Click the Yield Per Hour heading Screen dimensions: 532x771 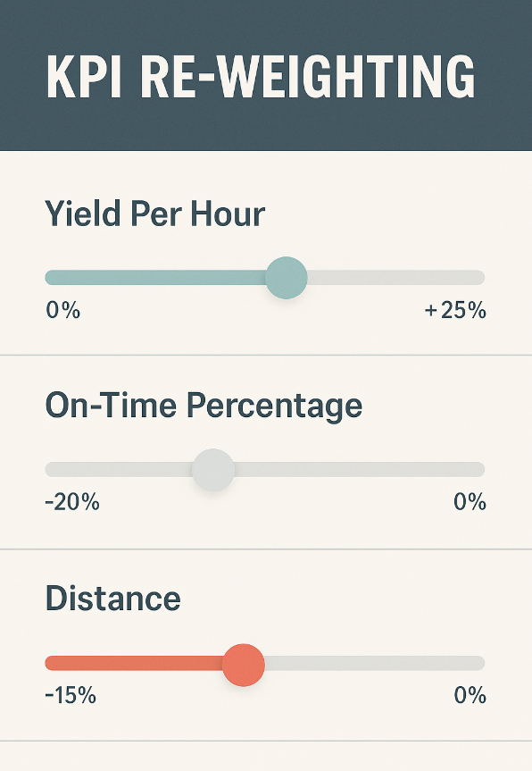tap(155, 214)
